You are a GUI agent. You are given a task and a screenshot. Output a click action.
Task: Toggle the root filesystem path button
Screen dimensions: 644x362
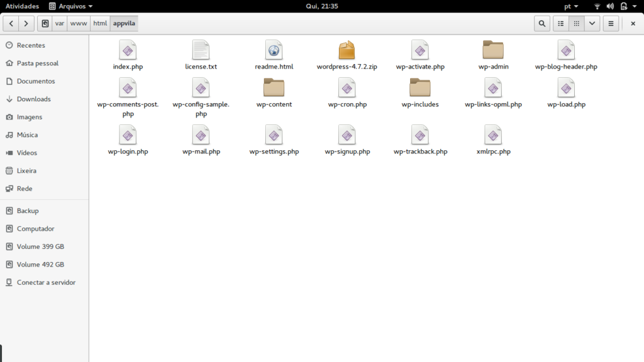45,23
